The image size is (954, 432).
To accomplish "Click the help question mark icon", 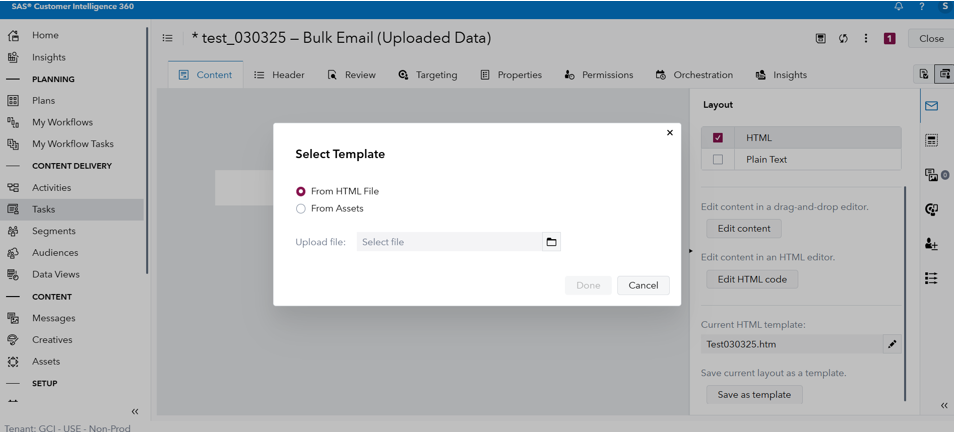I will pos(921,7).
